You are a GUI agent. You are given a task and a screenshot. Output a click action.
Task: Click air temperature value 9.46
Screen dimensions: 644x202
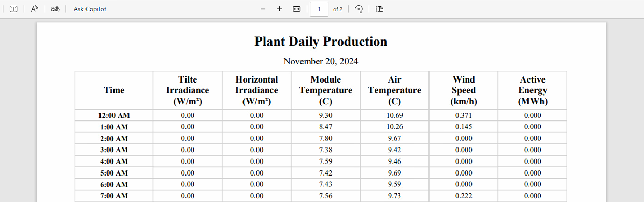tap(394, 161)
